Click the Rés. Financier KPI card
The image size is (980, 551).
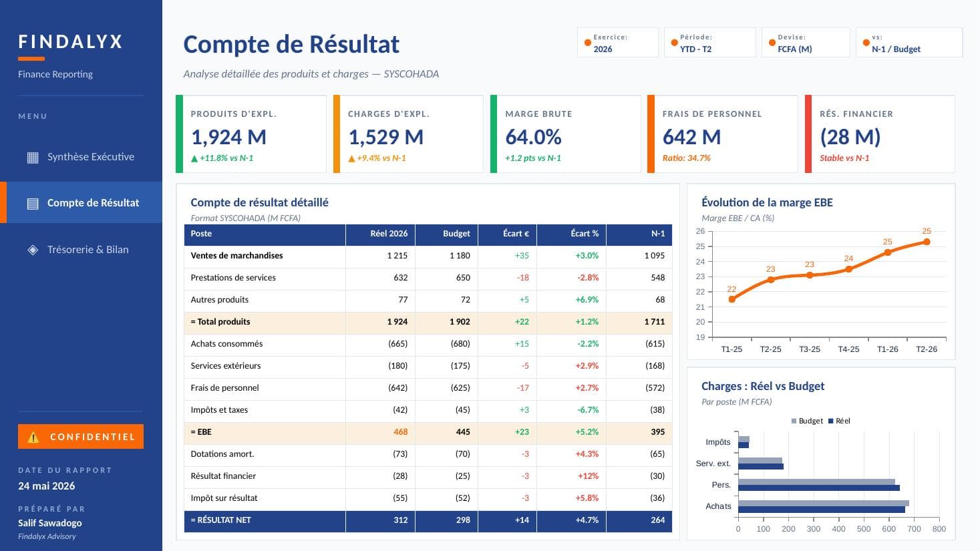click(880, 134)
